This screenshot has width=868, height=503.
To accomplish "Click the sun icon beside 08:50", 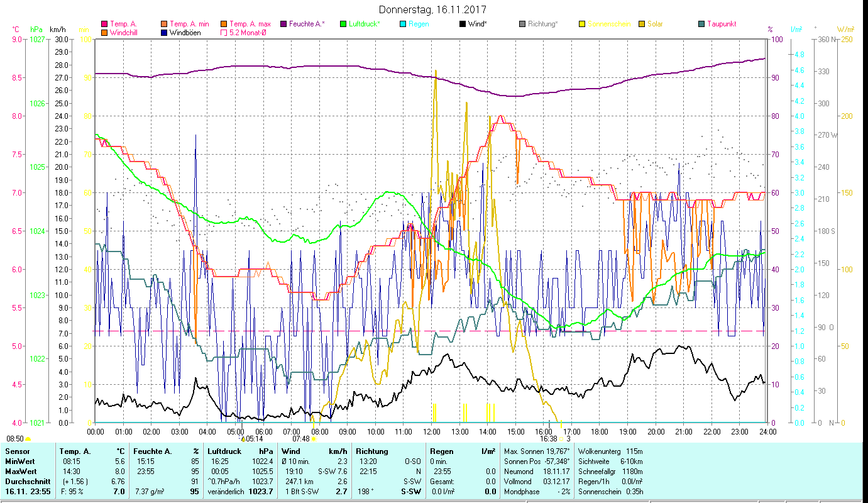I will click(28, 439).
